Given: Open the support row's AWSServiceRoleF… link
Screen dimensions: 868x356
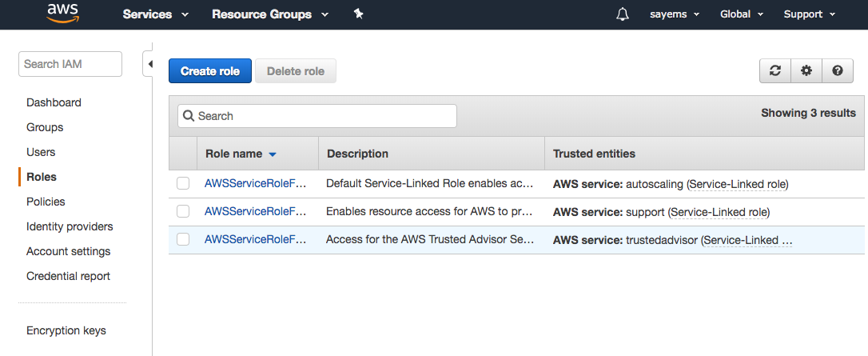Looking at the screenshot, I should tap(255, 211).
